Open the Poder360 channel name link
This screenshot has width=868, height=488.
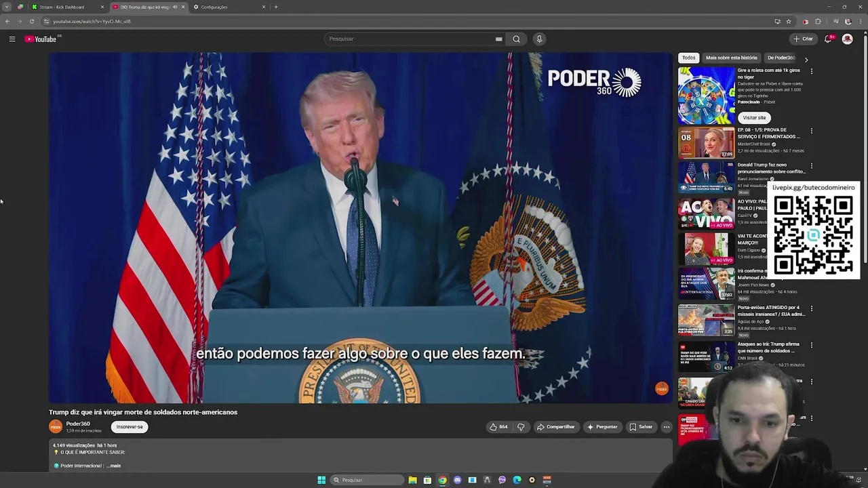78,424
